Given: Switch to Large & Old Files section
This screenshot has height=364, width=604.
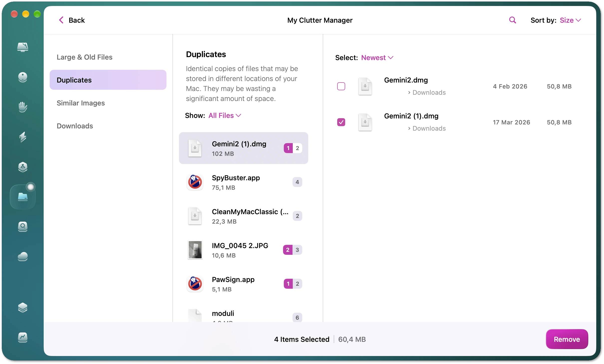Looking at the screenshot, I should tap(108, 57).
